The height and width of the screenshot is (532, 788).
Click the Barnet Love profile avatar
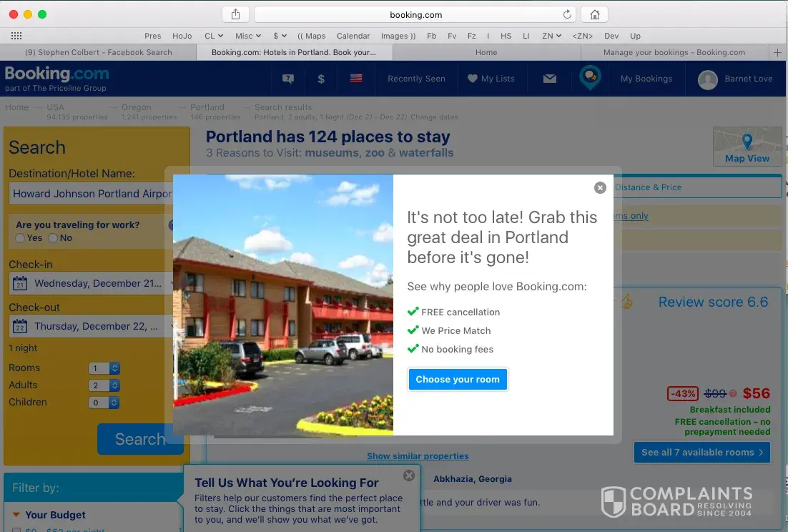[708, 79]
